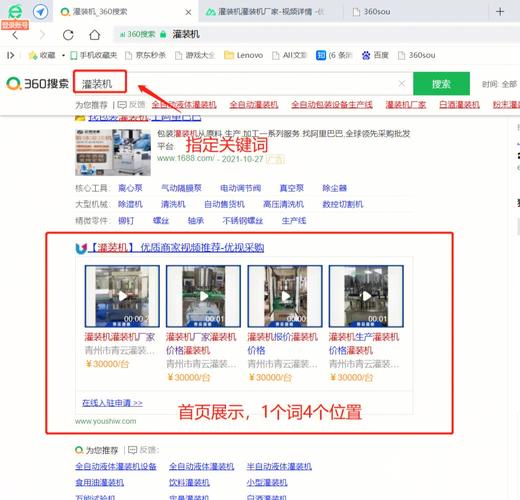520x500 pixels.
Task: Close the 灌装机_360搜索 tab
Action: 188,12
